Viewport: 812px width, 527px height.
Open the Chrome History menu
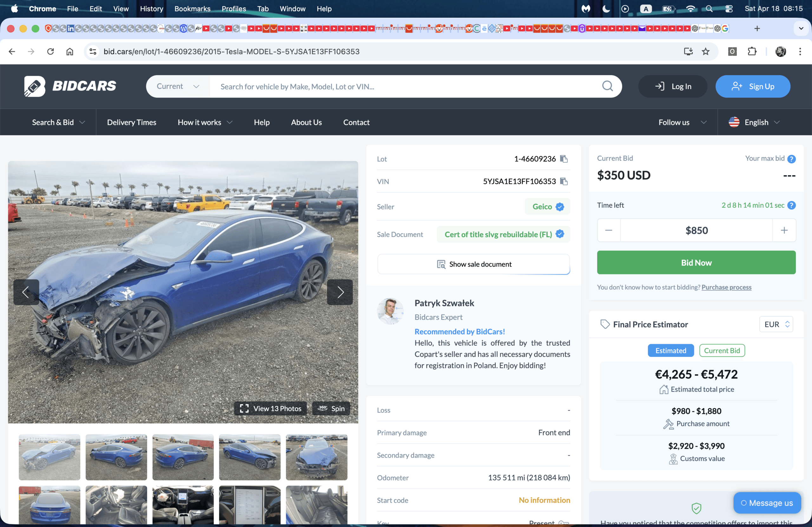(x=152, y=9)
